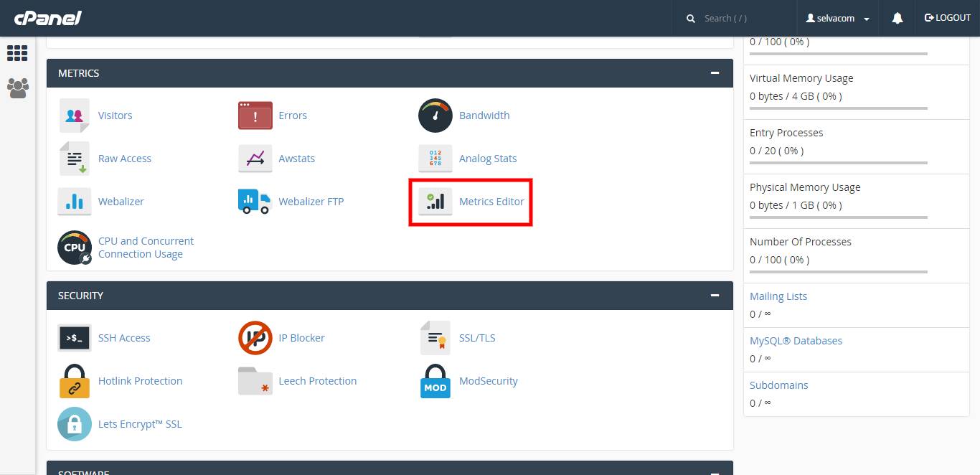Click the Analog Stats icon

pos(435,159)
